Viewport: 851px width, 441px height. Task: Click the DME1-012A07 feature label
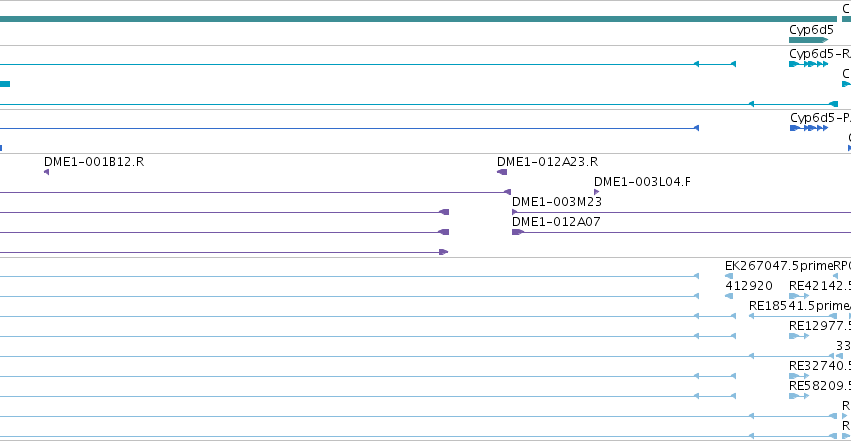click(x=556, y=222)
